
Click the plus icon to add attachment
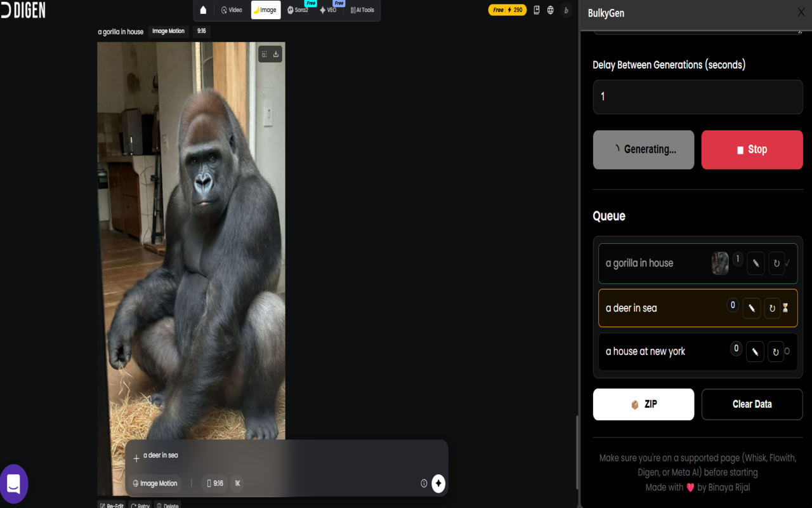point(136,458)
